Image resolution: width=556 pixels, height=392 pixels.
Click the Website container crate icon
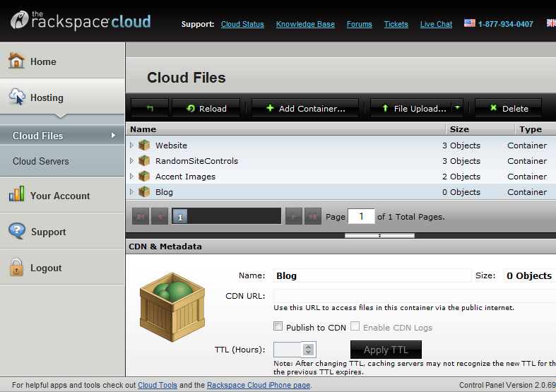pos(144,145)
